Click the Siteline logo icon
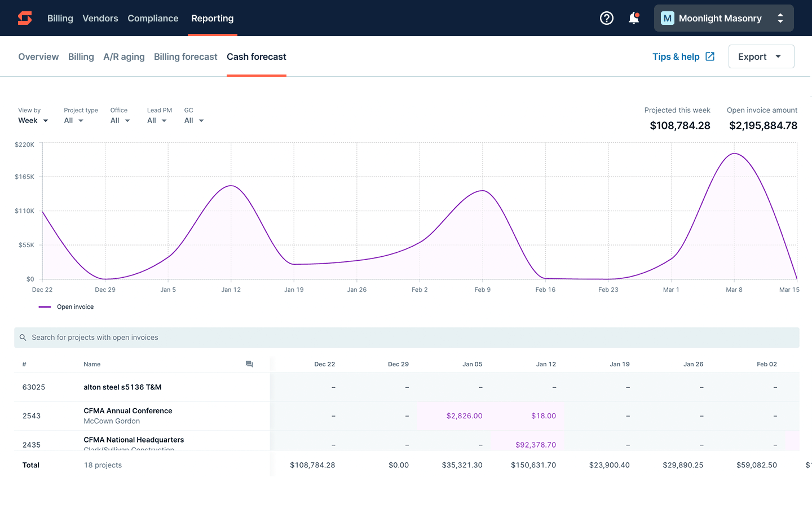The width and height of the screenshot is (812, 508). [25, 17]
